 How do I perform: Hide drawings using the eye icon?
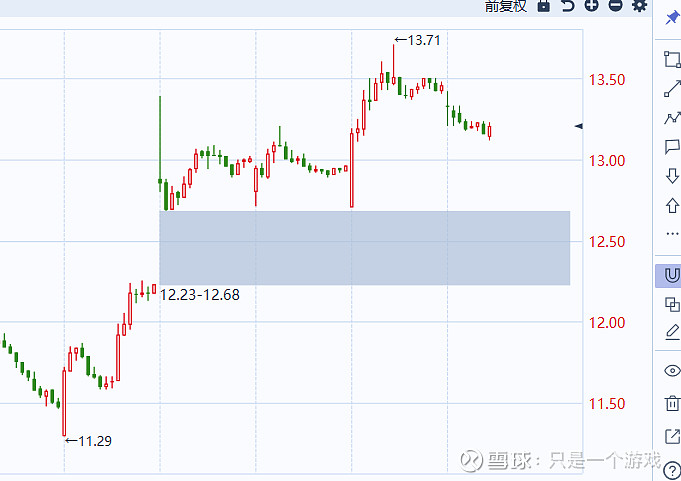point(672,370)
